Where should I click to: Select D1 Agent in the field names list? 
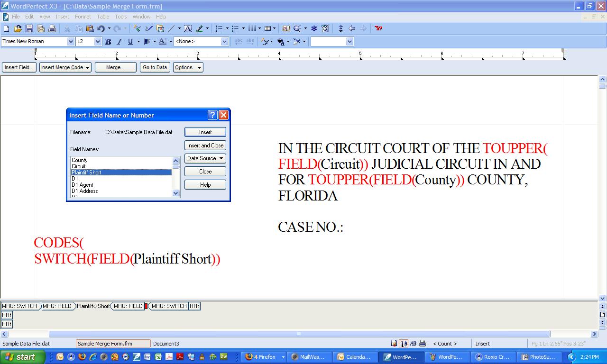[83, 185]
